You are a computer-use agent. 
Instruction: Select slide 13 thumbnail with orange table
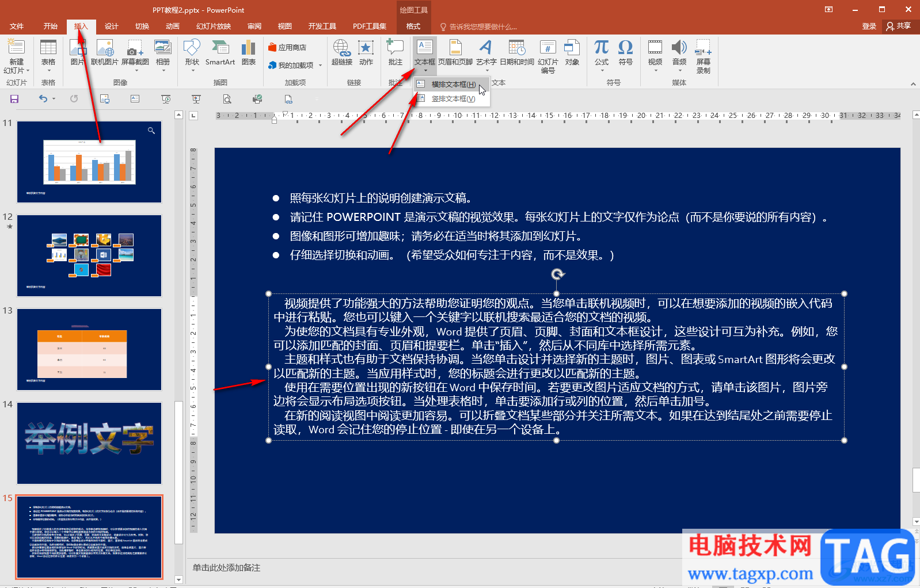tap(89, 349)
